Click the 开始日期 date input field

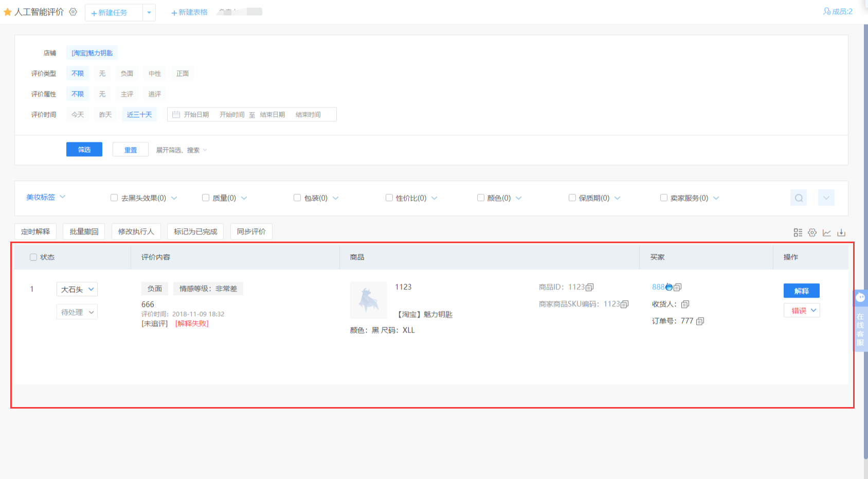coord(196,115)
